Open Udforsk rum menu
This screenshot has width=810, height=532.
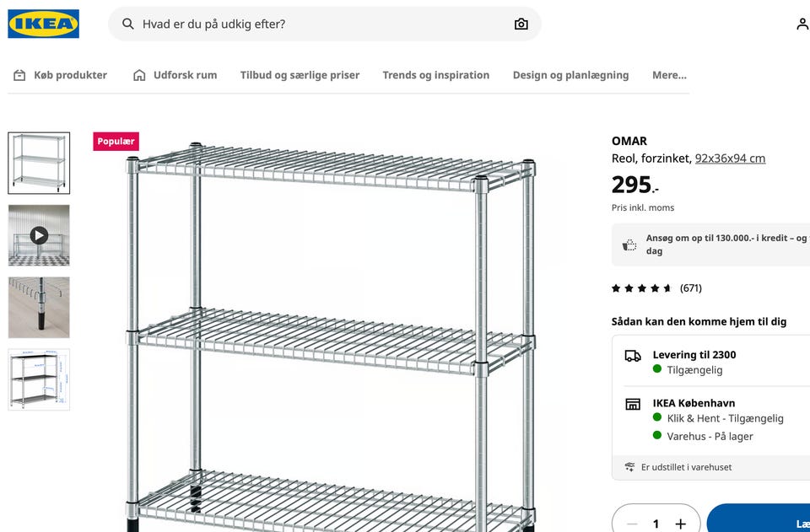point(175,75)
